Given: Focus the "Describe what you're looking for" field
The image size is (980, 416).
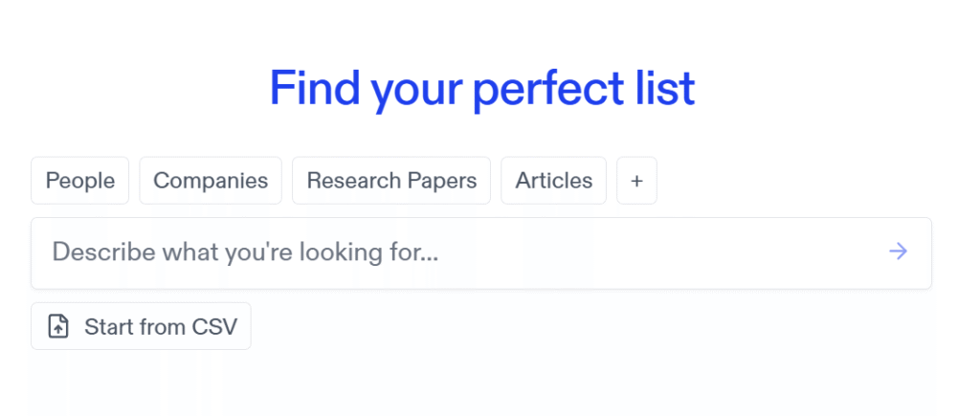Looking at the screenshot, I should coord(459,252).
